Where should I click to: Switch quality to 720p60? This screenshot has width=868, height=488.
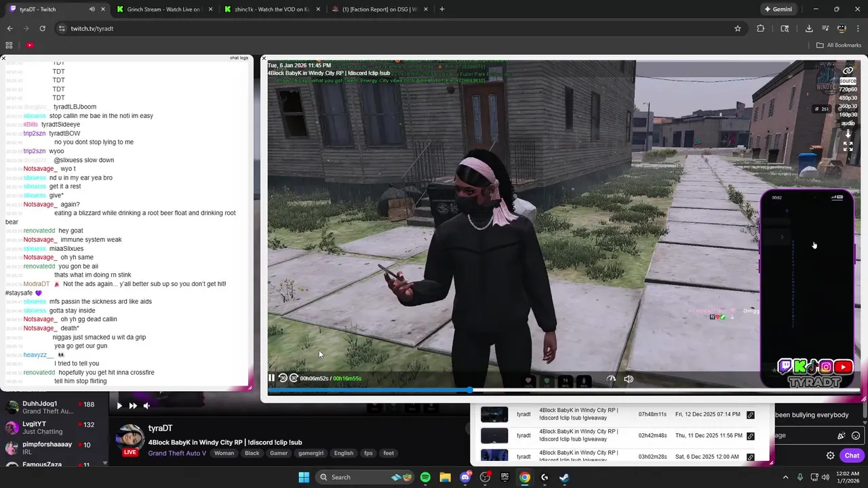click(848, 89)
